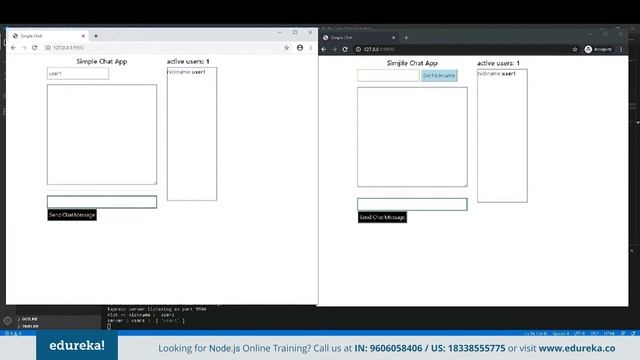Click Simple Chat App heading in left window

[x=102, y=61]
